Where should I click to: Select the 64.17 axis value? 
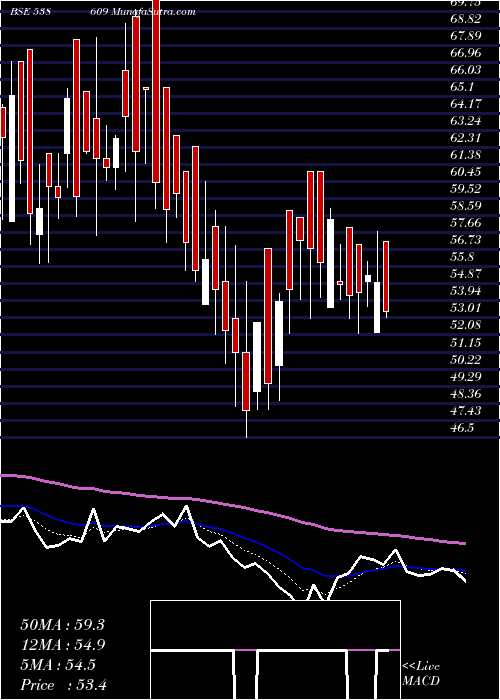pyautogui.click(x=466, y=104)
